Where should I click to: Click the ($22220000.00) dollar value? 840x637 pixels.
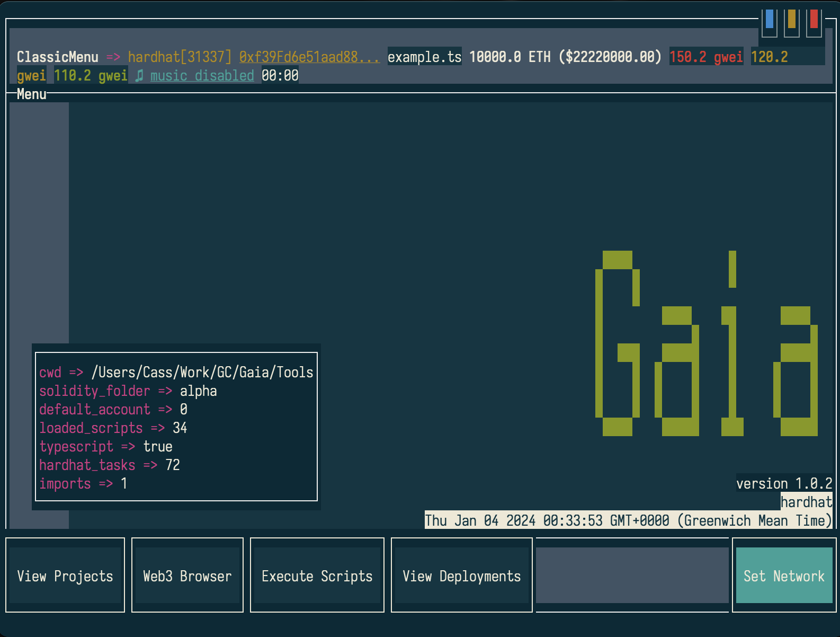[610, 57]
